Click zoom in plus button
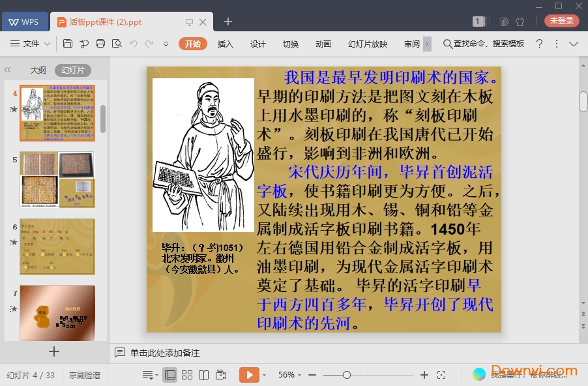This screenshot has width=588, height=386. [424, 375]
